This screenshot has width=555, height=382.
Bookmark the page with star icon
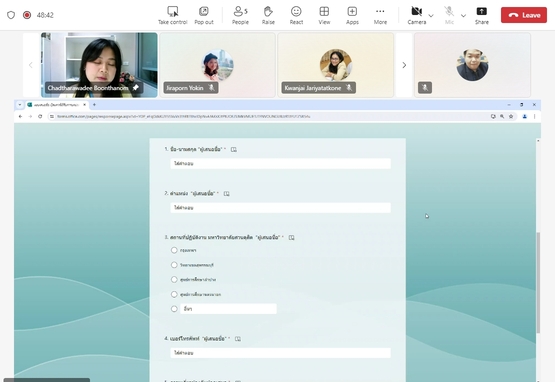[x=511, y=116]
